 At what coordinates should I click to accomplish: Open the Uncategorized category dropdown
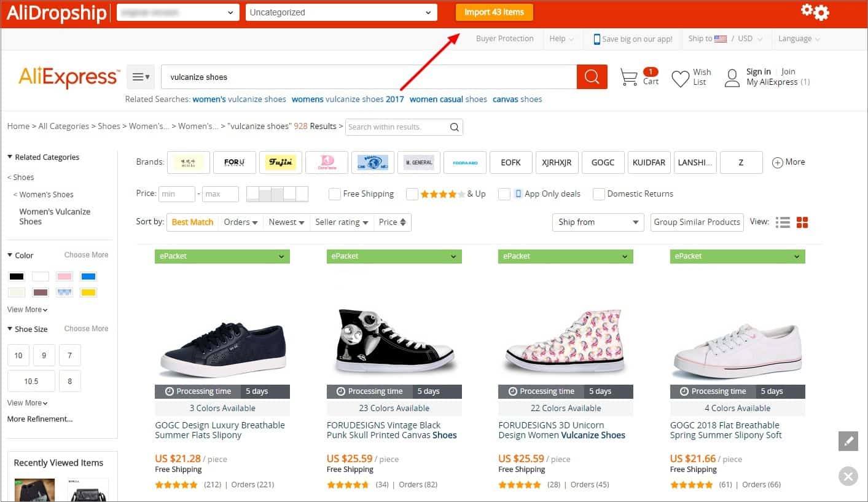[341, 12]
